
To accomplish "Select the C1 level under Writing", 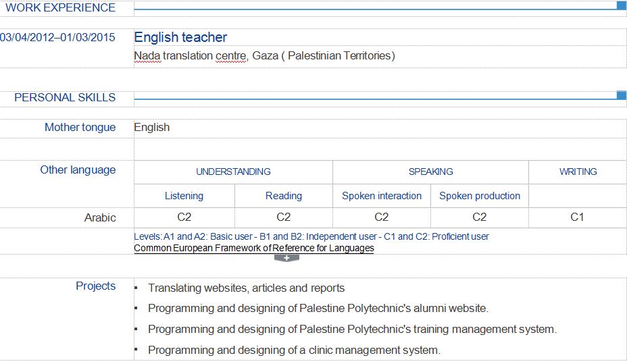I will [577, 217].
